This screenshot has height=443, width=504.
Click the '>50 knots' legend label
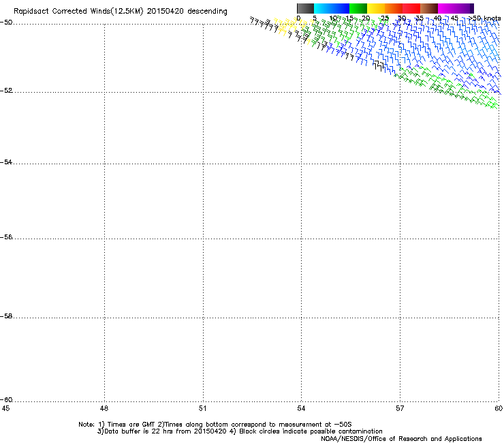coord(484,18)
